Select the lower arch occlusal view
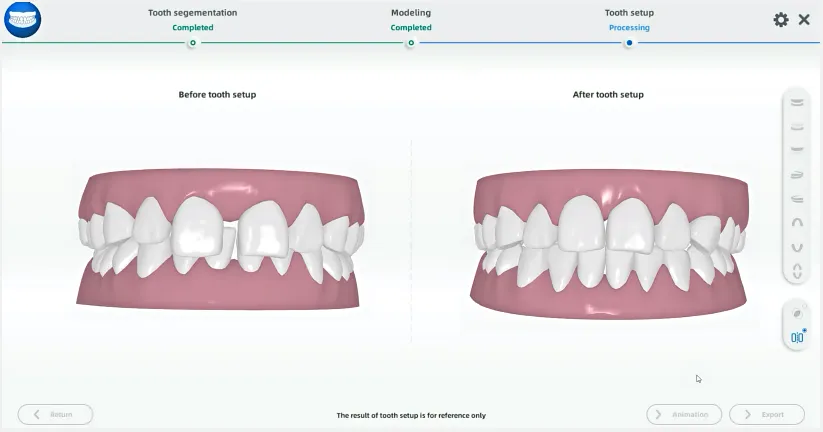 (797, 246)
